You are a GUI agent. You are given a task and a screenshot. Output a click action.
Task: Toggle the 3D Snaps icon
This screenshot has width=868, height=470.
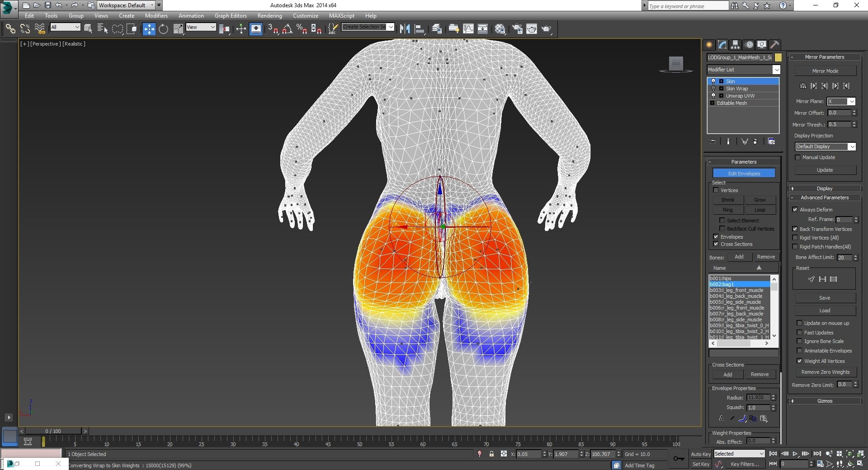pyautogui.click(x=273, y=29)
